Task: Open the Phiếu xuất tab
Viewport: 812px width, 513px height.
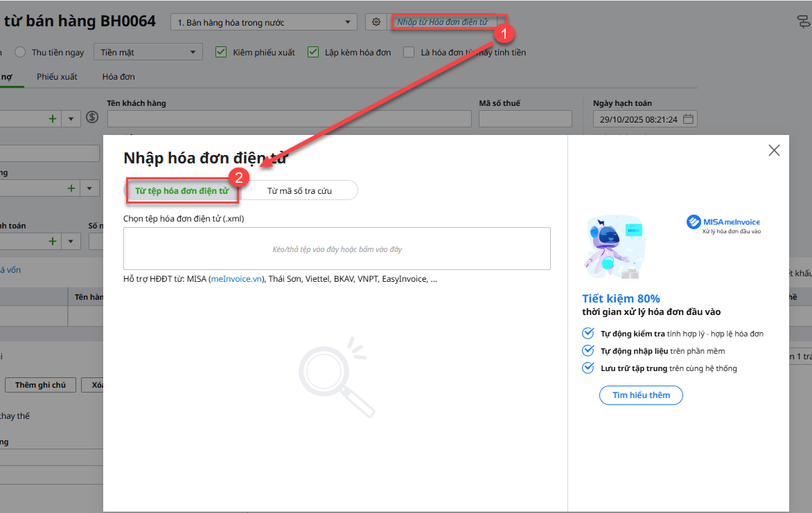Action: [57, 76]
